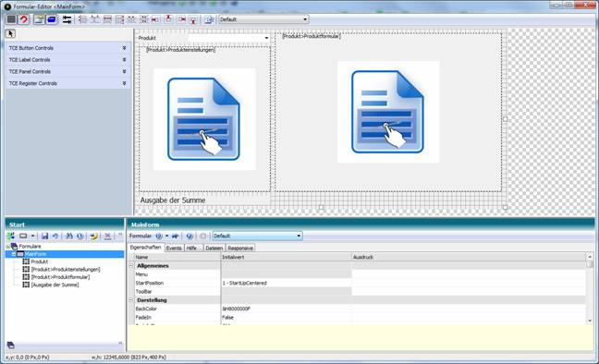Viewport: 599px width, 364px height.
Task: Click the picture icon in the top toolbar
Action: [39, 19]
